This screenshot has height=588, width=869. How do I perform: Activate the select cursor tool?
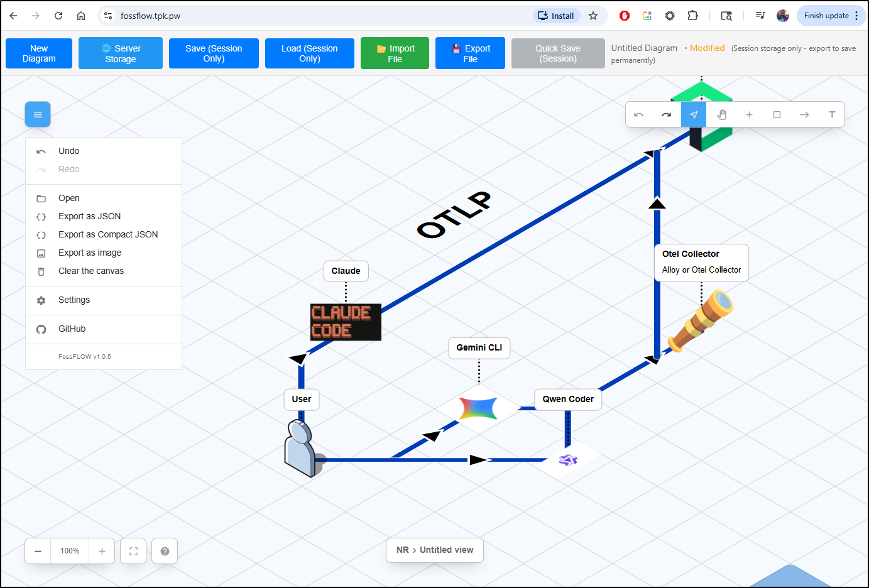(694, 115)
